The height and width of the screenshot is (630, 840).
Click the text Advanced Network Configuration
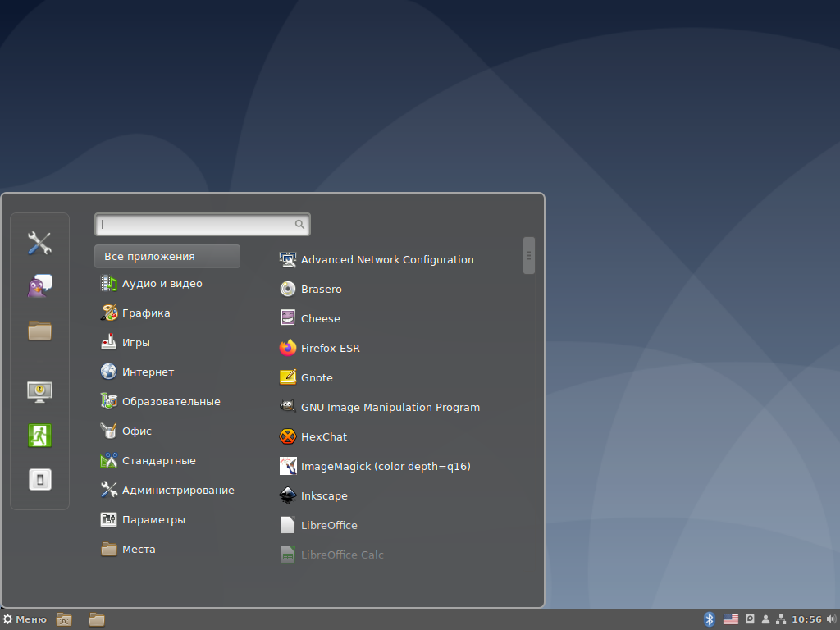(387, 260)
